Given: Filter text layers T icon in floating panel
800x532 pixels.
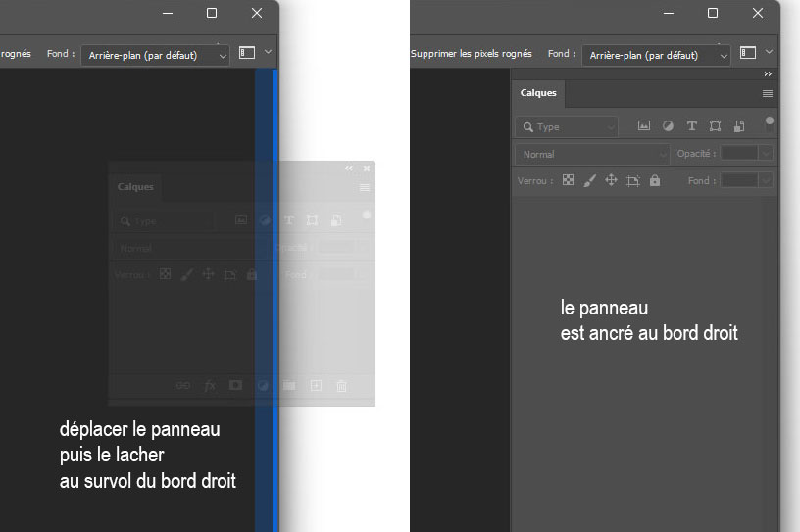Looking at the screenshot, I should coord(289,219).
